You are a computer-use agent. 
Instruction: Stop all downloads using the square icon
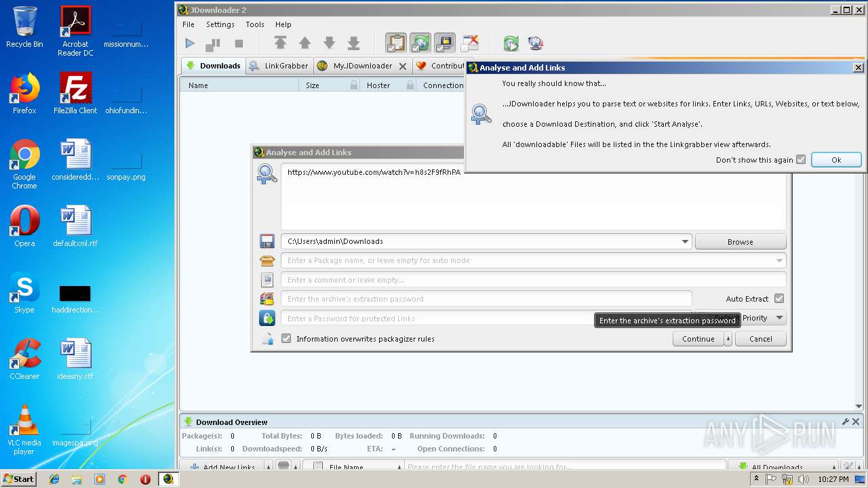click(x=239, y=43)
